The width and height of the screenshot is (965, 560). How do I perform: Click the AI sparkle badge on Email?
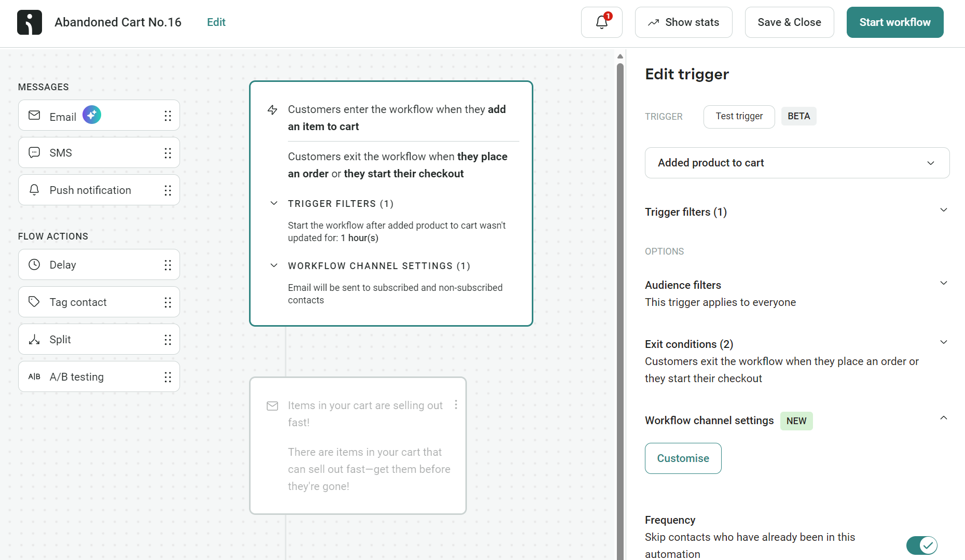(92, 115)
